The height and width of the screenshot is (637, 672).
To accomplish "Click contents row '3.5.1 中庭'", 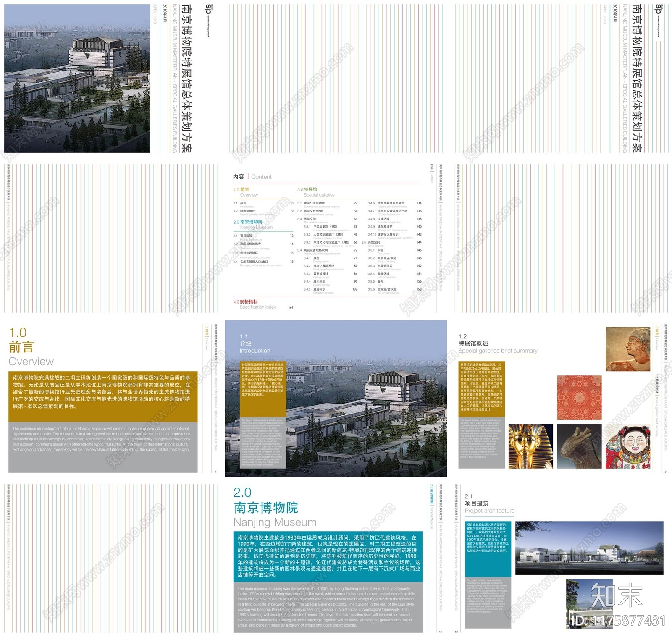I will (x=395, y=250).
